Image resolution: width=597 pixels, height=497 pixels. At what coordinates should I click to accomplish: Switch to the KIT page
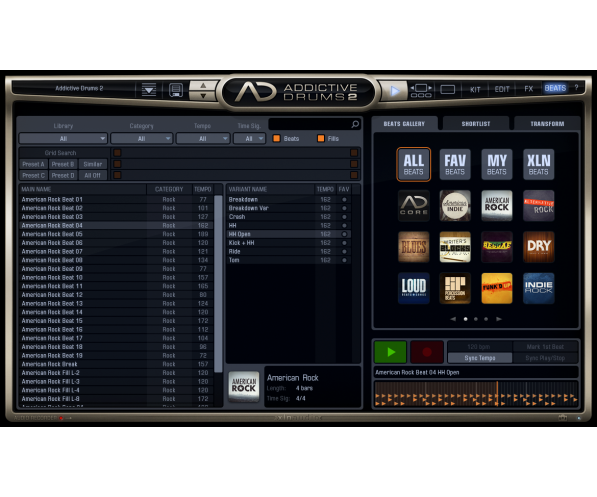(x=475, y=89)
